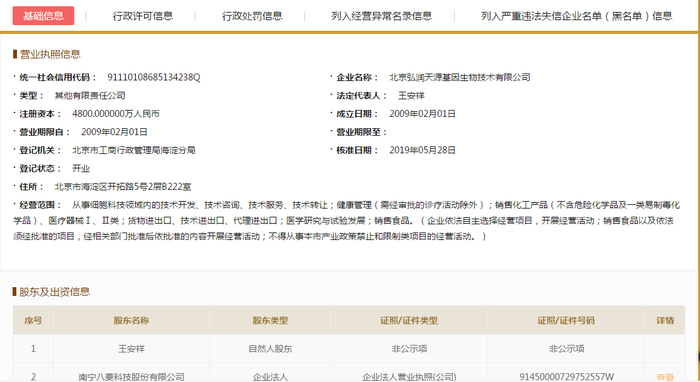Select the 基础信息 tab
The height and width of the screenshot is (382, 700).
pos(43,16)
